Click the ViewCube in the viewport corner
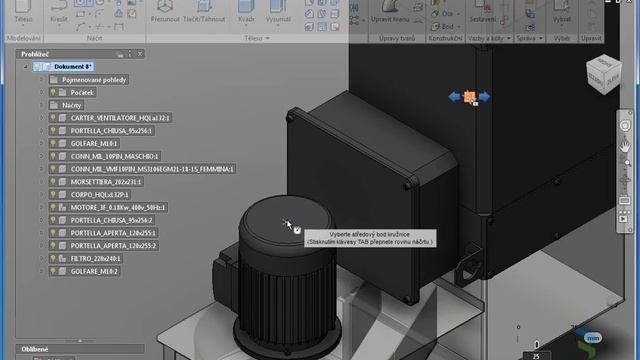Image resolution: width=640 pixels, height=360 pixels. pos(604,75)
